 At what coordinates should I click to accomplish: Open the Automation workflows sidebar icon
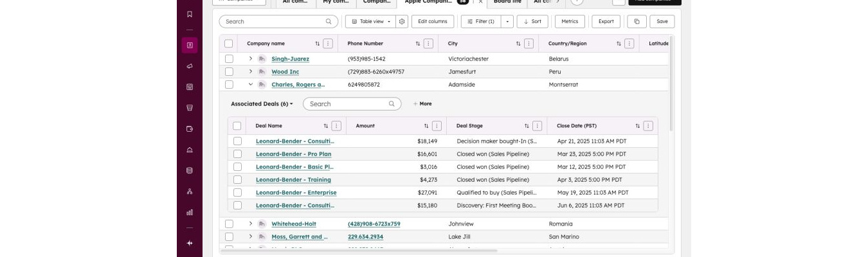coord(190,191)
